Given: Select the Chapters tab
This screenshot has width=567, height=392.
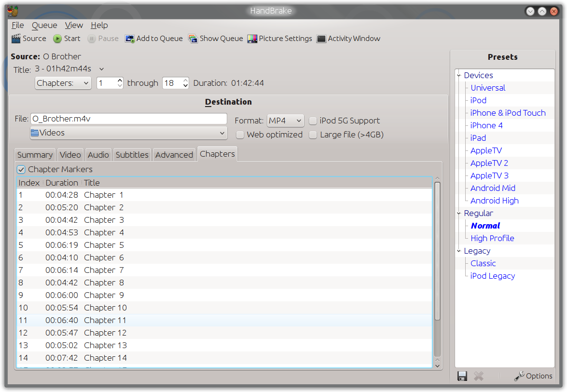Looking at the screenshot, I should [217, 154].
